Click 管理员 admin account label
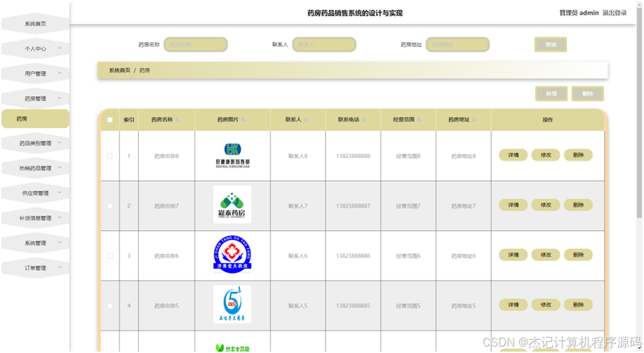 point(579,13)
